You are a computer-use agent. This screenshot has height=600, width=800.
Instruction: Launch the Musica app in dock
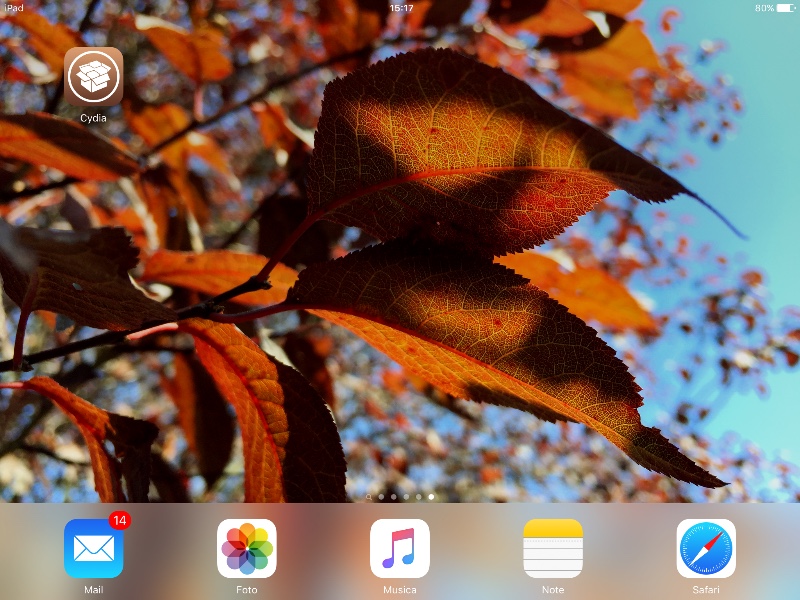pos(399,548)
